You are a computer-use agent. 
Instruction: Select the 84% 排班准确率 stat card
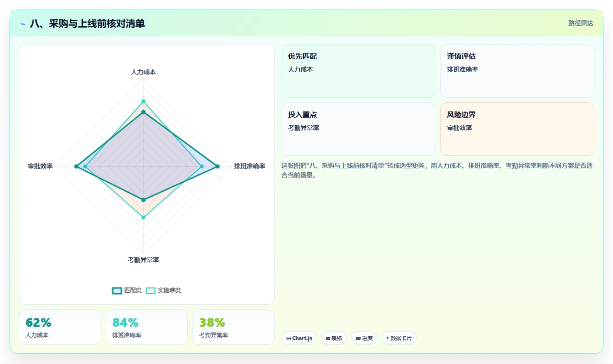click(x=147, y=327)
